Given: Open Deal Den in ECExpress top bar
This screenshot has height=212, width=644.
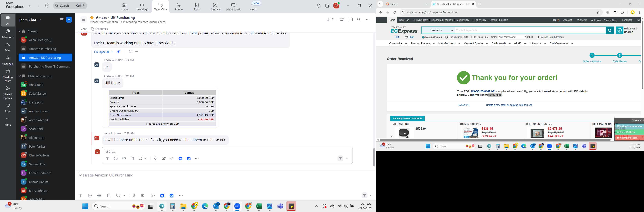Looking at the screenshot, I should 404,20.
